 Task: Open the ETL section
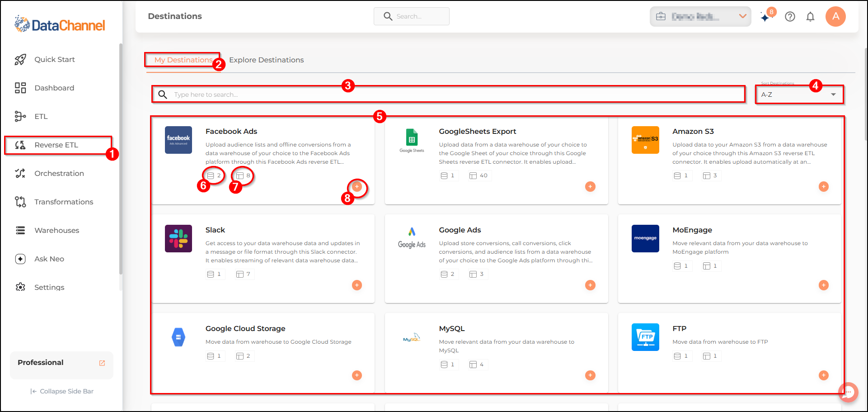[x=41, y=116]
